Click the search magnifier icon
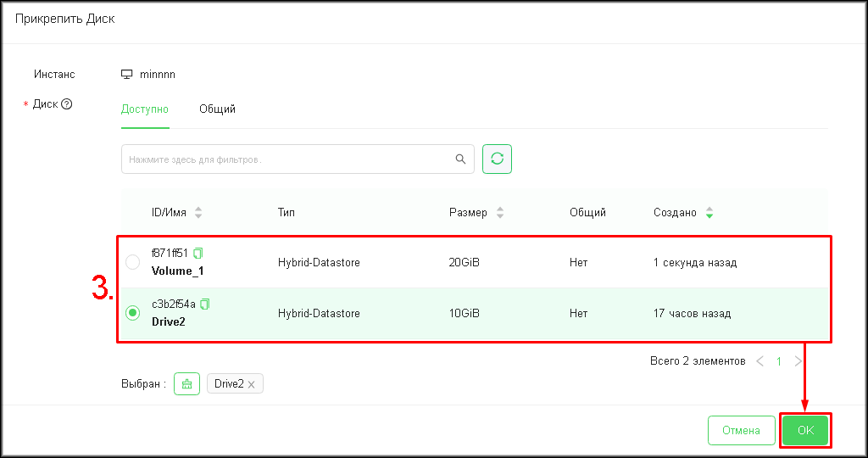This screenshot has height=458, width=868. [x=460, y=159]
